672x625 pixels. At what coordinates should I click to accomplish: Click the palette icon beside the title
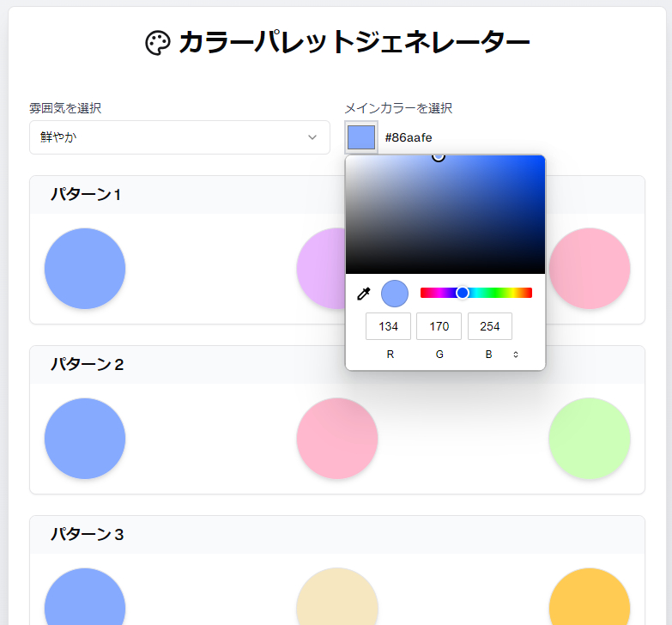(x=158, y=43)
